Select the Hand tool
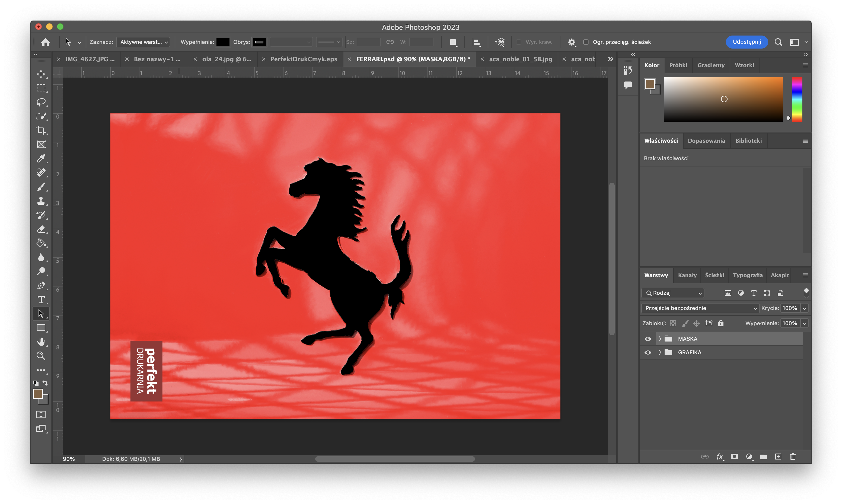 41,342
